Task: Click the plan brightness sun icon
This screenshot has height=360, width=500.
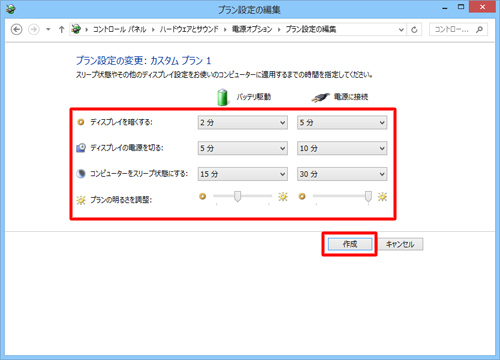Action: tap(81, 200)
